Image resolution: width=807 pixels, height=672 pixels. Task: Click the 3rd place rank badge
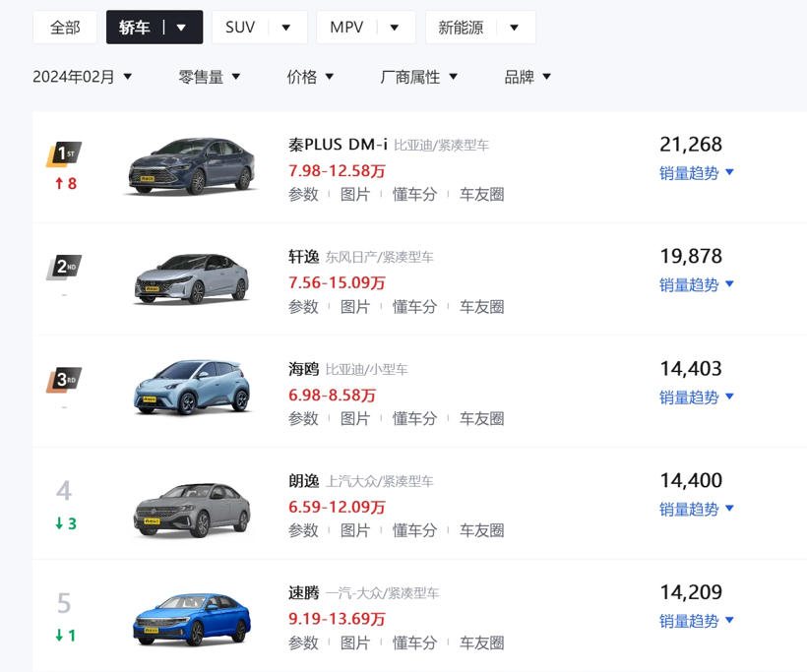(64, 380)
